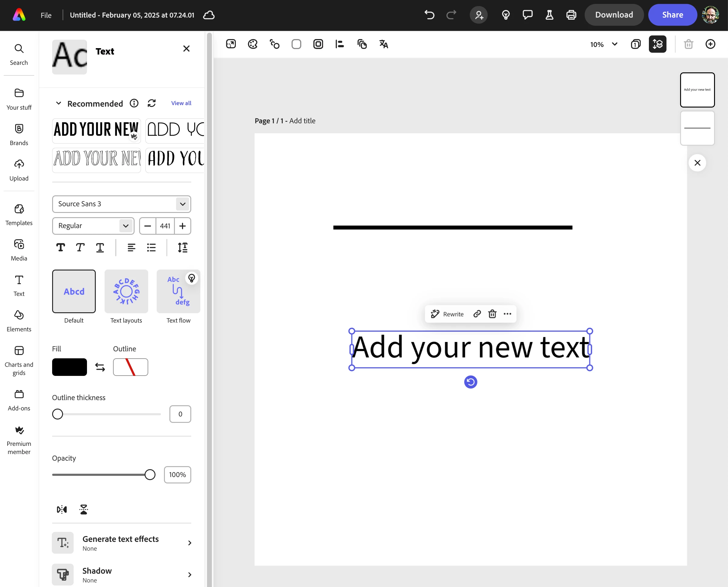Click the Print icon in header

[x=571, y=15]
